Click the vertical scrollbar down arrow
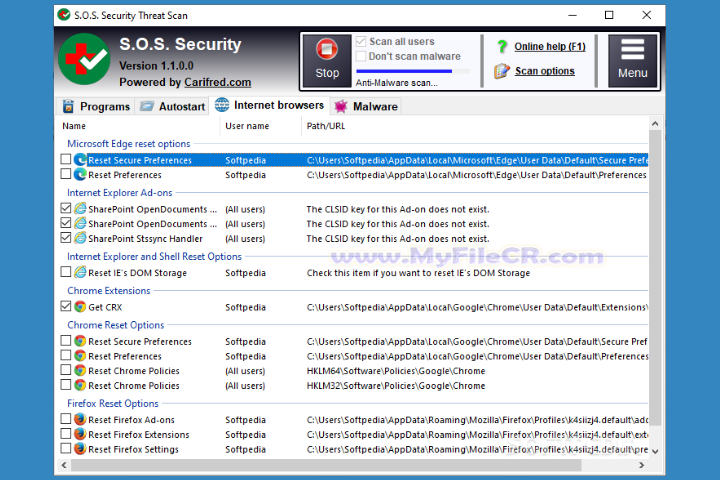This screenshot has height=480, width=720. coord(655,452)
